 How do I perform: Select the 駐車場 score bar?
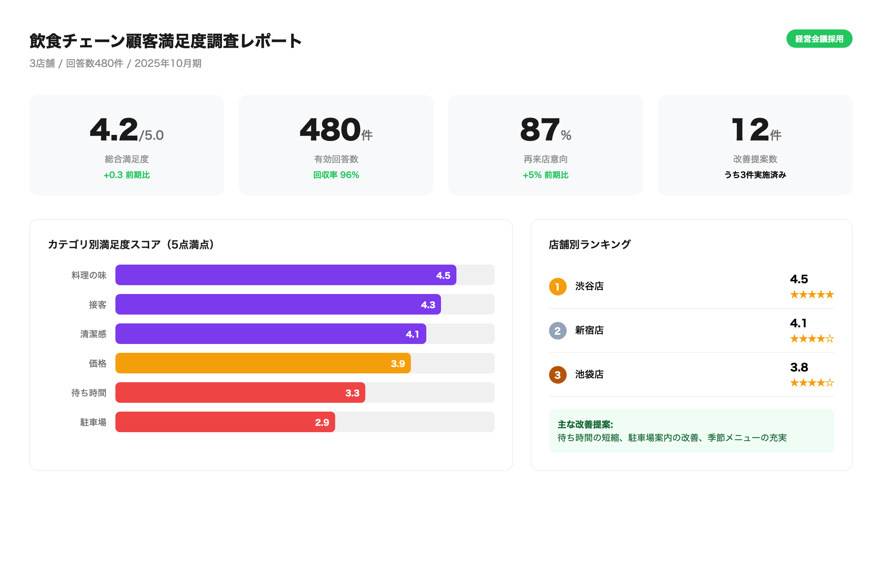tap(225, 422)
